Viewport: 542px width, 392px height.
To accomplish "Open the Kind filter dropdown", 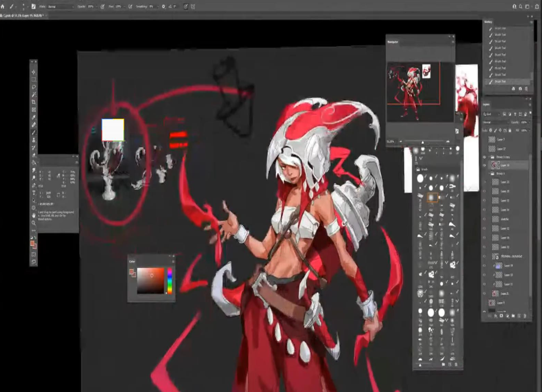I will point(491,114).
